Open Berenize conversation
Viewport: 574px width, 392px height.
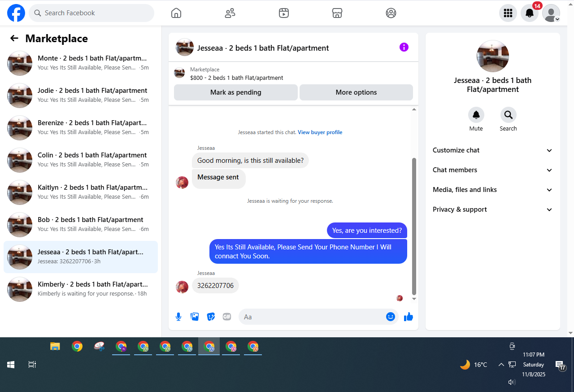pyautogui.click(x=81, y=128)
